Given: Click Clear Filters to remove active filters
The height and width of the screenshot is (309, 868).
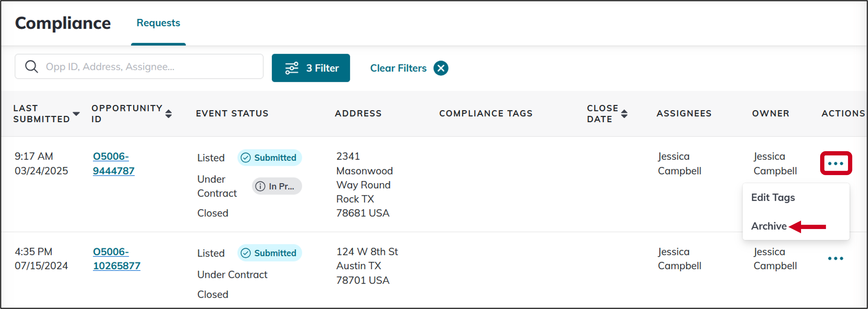Looking at the screenshot, I should click(398, 68).
